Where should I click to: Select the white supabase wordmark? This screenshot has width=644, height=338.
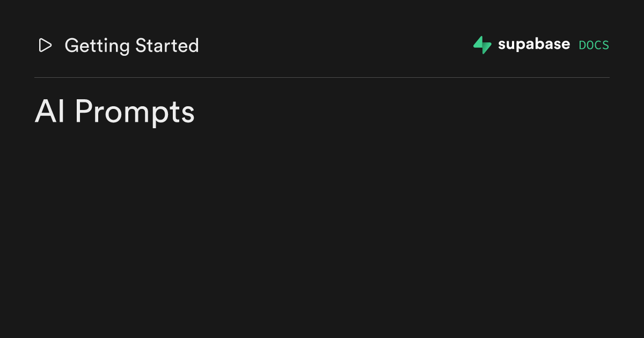tap(533, 45)
